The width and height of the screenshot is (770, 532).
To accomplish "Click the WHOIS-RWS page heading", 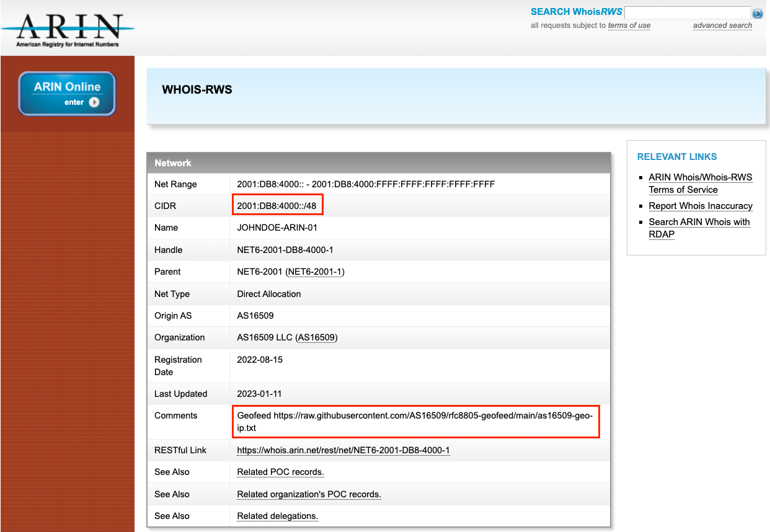I will (197, 90).
